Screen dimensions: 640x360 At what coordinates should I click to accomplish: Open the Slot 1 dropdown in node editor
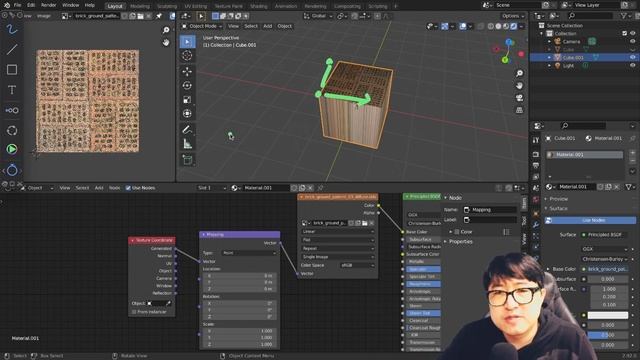coord(211,188)
